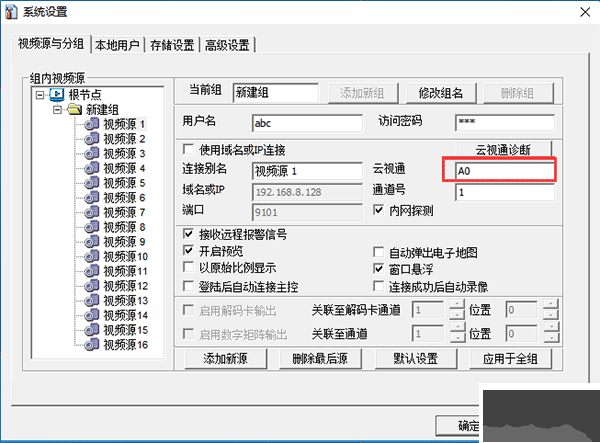Screen dimensions: 600x443
Task: Click the 应用于全组 button
Action: (510, 358)
